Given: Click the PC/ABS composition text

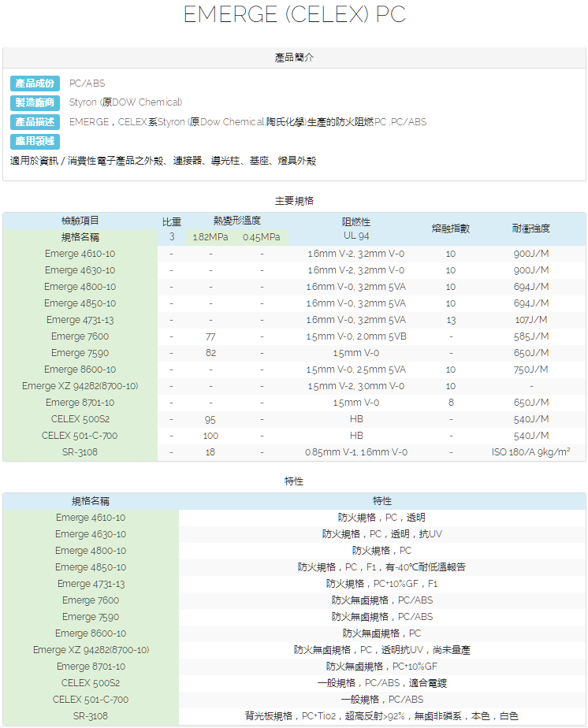Looking at the screenshot, I should pyautogui.click(x=87, y=84).
